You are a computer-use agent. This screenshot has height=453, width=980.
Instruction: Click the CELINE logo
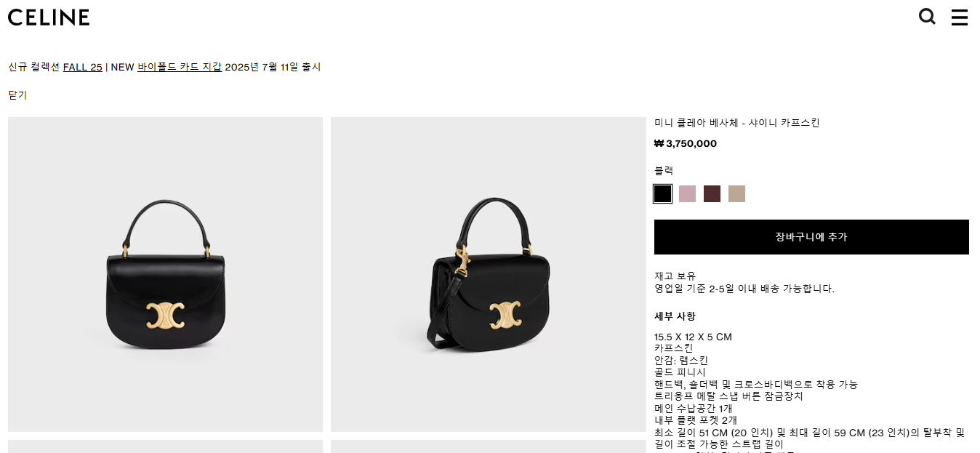(49, 17)
